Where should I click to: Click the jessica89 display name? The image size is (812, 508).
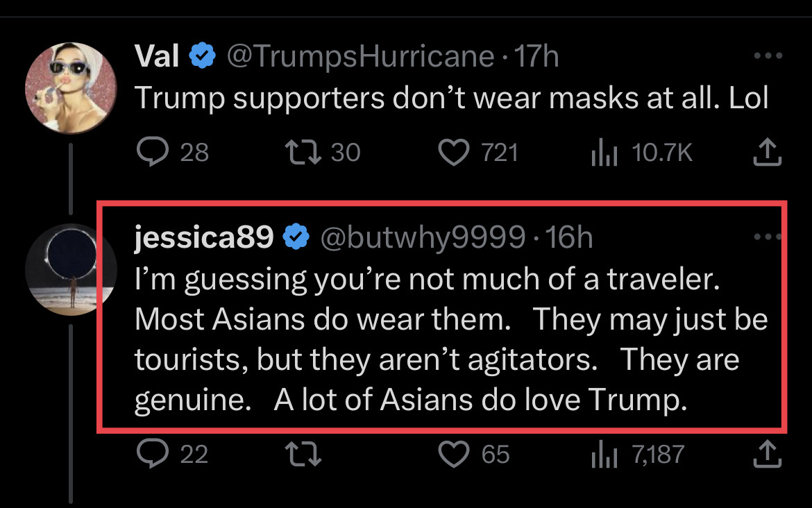(x=203, y=237)
